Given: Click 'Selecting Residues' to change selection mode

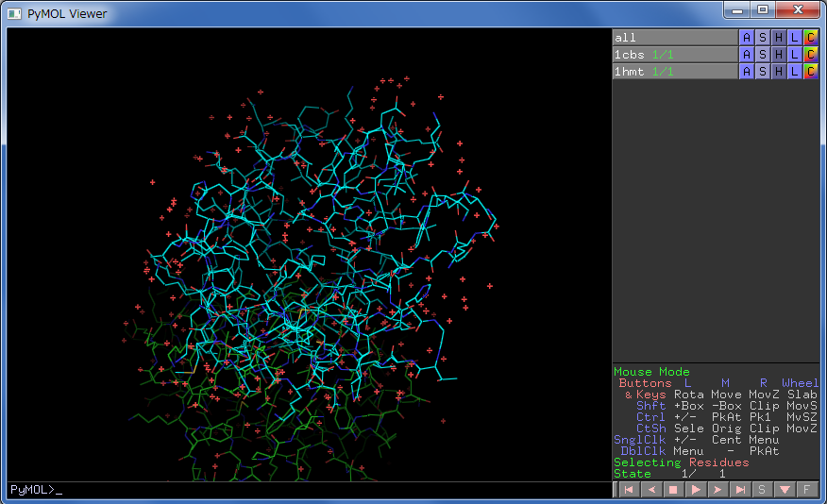Looking at the screenshot, I should 681,462.
